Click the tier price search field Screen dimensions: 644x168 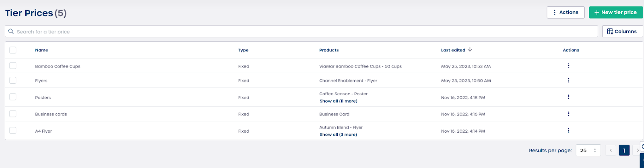click(302, 31)
